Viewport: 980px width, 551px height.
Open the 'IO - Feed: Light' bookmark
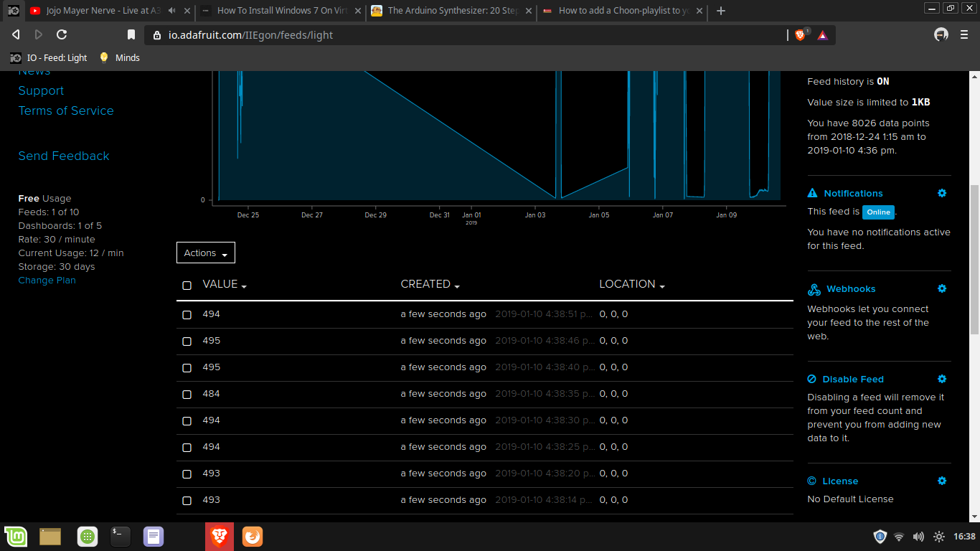[49, 57]
